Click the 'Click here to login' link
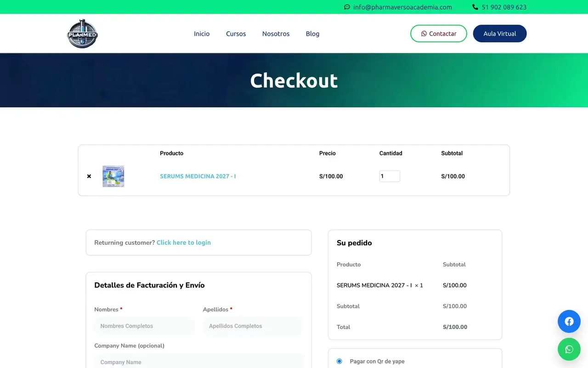 click(x=184, y=242)
